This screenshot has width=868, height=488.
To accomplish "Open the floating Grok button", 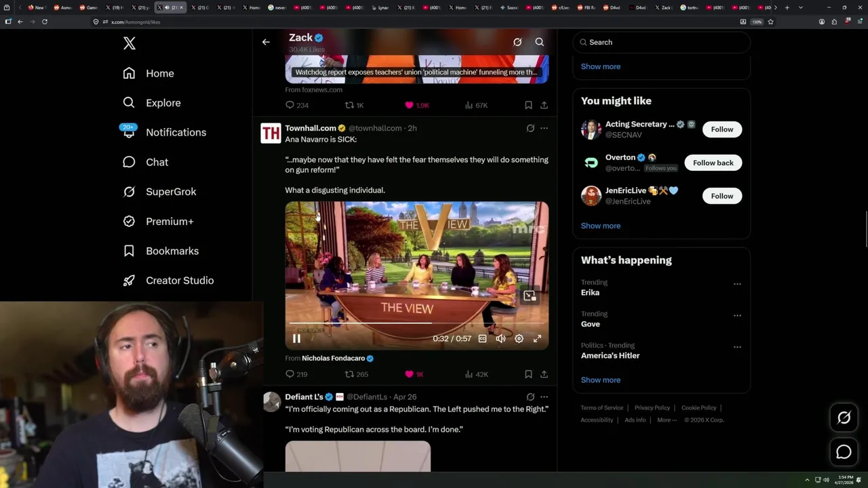I will 844,418.
